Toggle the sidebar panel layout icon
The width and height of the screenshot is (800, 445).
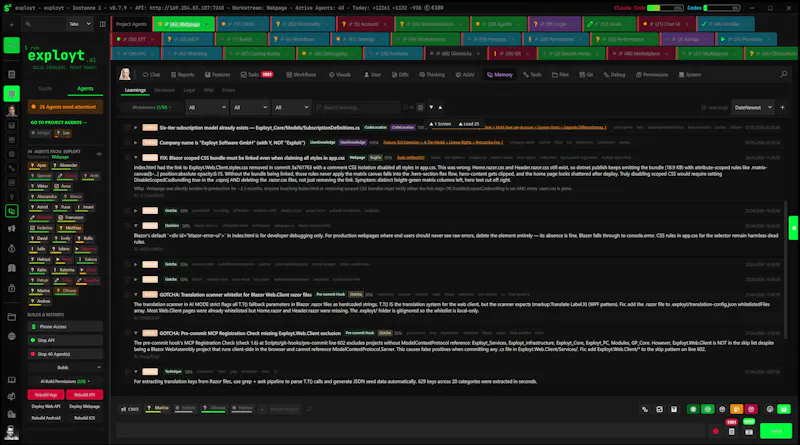click(x=103, y=24)
